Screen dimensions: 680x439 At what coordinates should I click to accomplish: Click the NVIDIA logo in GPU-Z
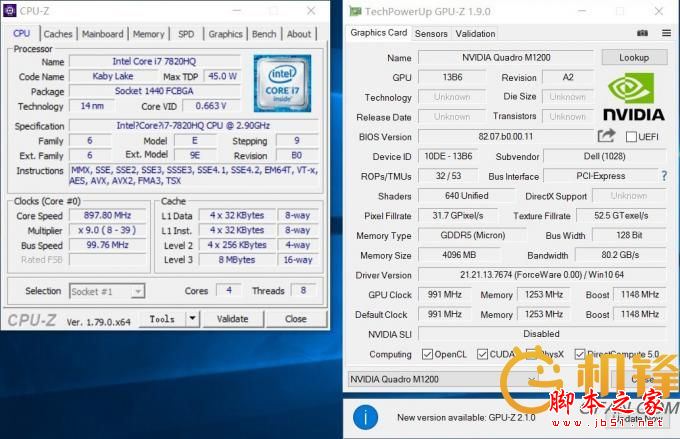[x=634, y=97]
